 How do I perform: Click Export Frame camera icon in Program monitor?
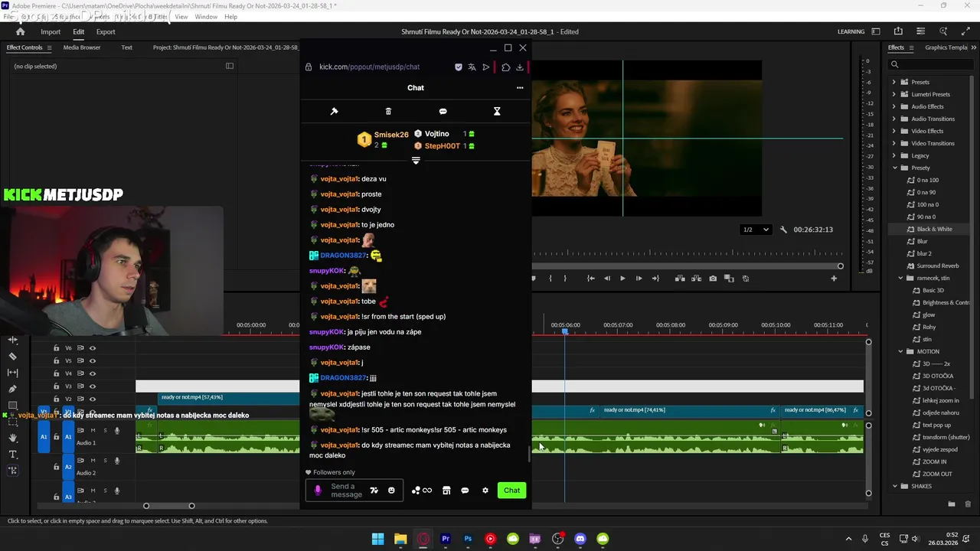click(x=713, y=279)
